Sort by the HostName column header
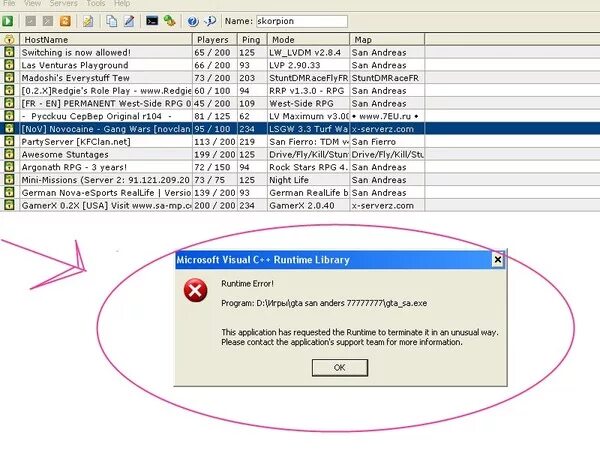 [106, 39]
